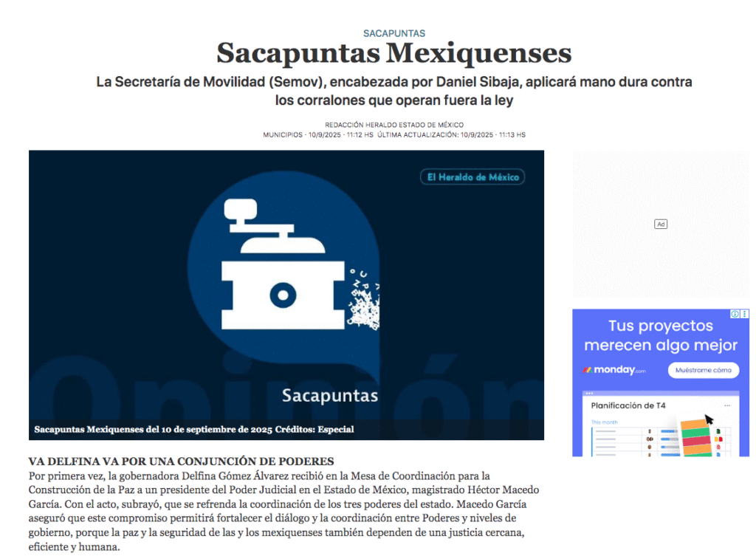Image resolution: width=756 pixels, height=559 pixels.
Task: Open the SACAPUNTAS section link above headline
Action: [x=394, y=33]
